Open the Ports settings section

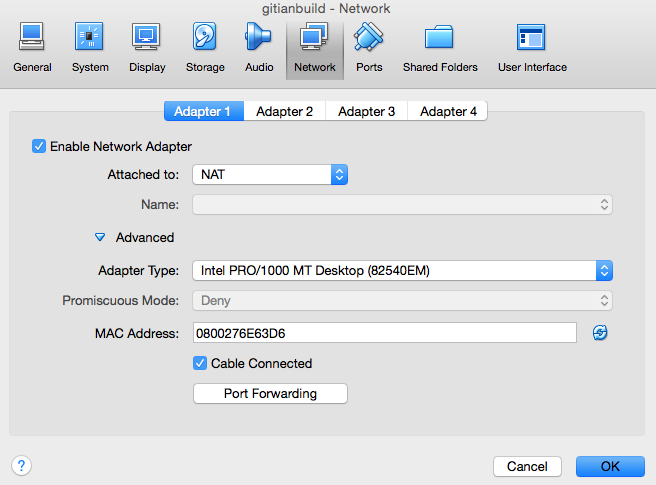pos(368,48)
